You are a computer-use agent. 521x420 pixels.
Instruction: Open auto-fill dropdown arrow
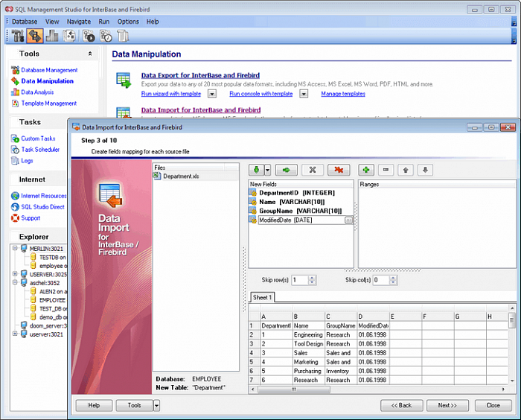click(x=267, y=170)
